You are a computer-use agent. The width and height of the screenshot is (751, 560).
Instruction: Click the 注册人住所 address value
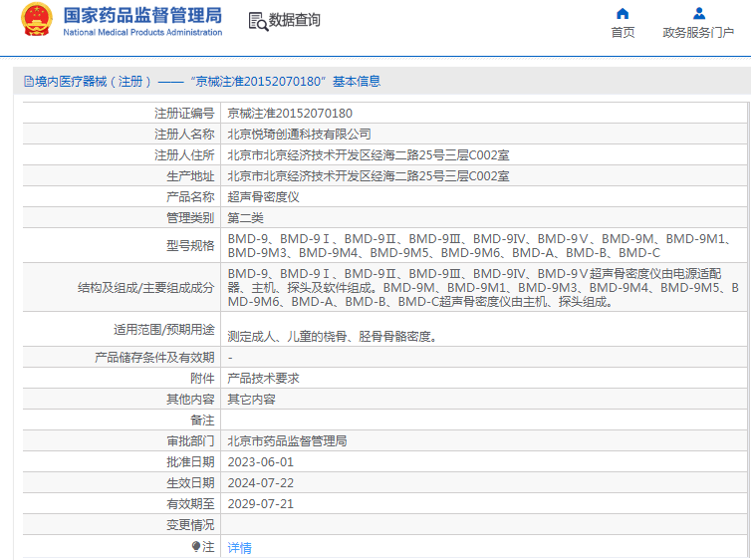(x=369, y=155)
